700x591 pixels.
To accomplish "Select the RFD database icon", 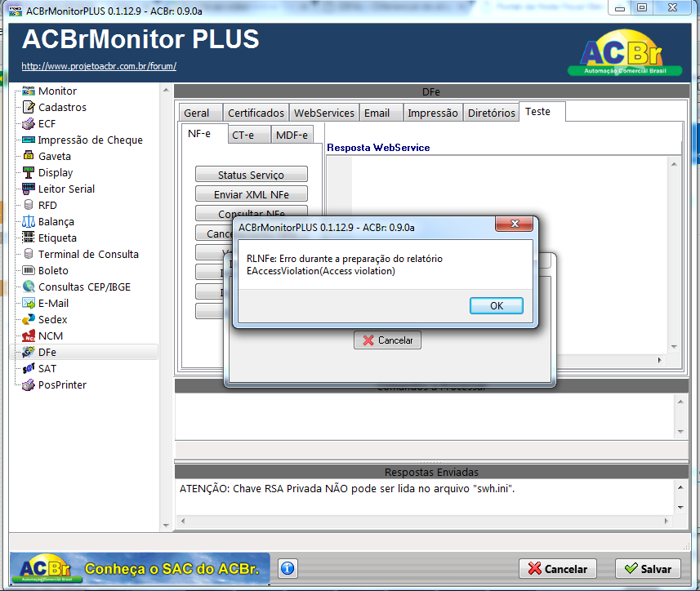I will tap(29, 205).
